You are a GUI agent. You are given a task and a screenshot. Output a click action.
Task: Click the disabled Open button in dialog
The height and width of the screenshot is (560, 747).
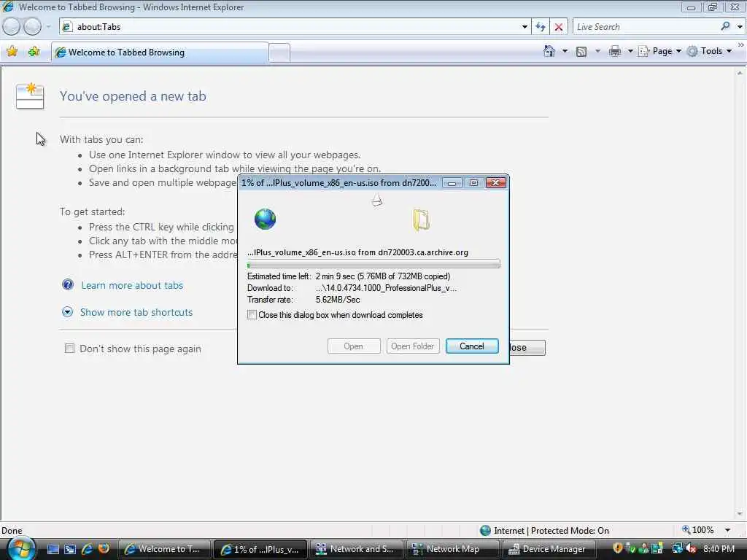354,346
